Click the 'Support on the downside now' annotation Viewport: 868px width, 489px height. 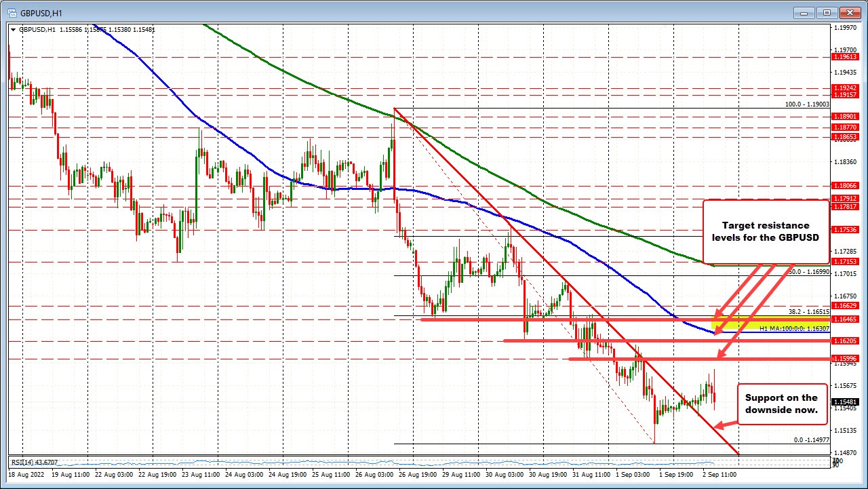781,404
